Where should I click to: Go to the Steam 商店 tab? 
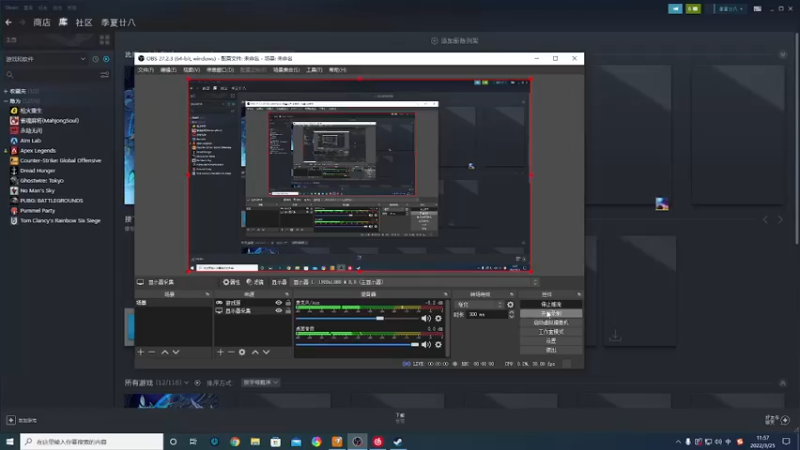pos(42,22)
